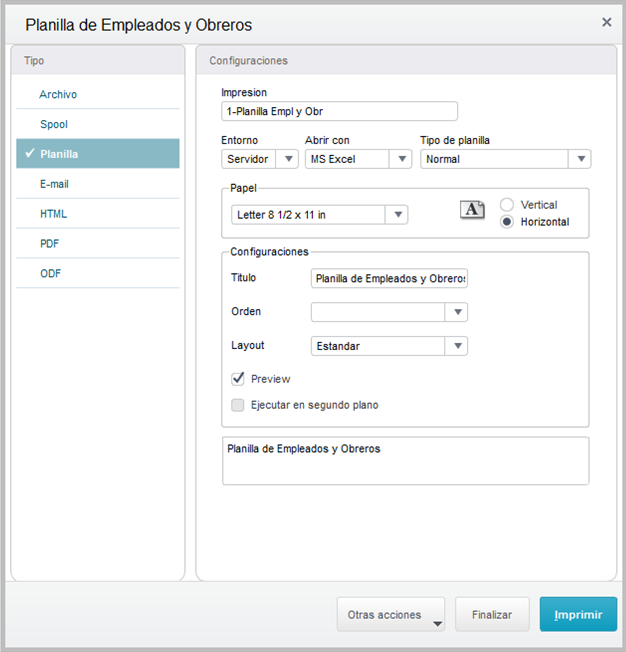Select Archivo output type
626x652 pixels.
pos(58,94)
